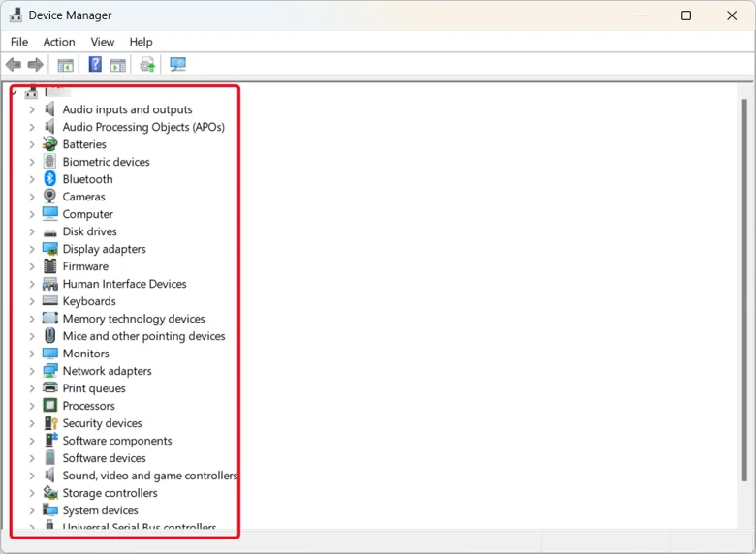Click the Update driver software toolbar icon
This screenshot has height=554, width=756.
point(147,64)
